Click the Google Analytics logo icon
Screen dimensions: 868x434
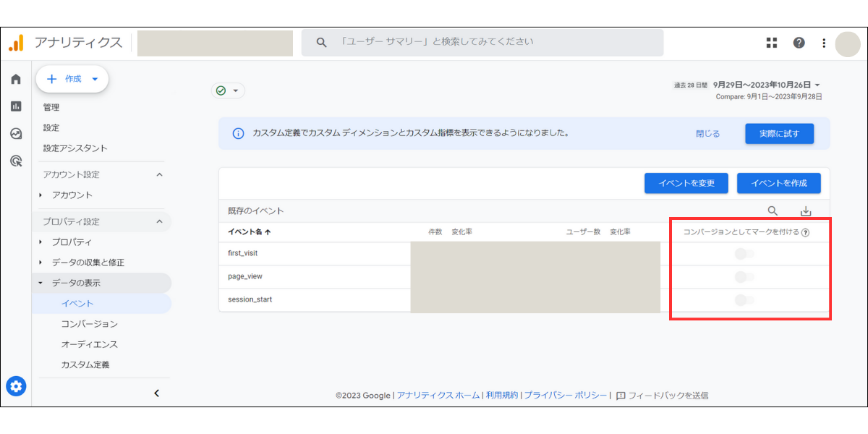(16, 43)
